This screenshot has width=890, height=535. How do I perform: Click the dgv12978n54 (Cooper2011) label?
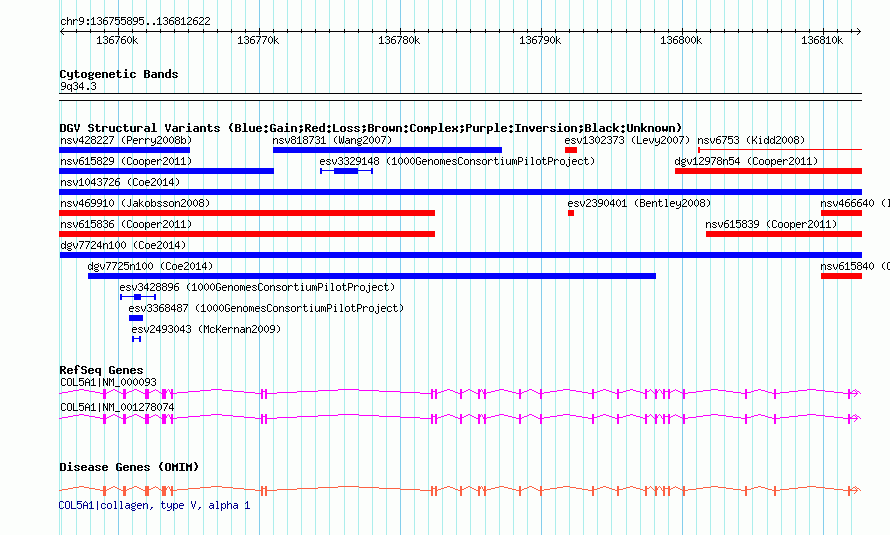746,161
